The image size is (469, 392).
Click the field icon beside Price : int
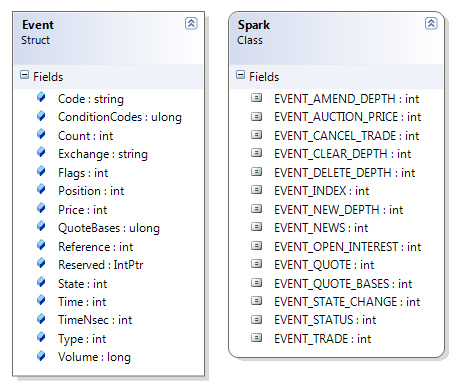click(41, 208)
